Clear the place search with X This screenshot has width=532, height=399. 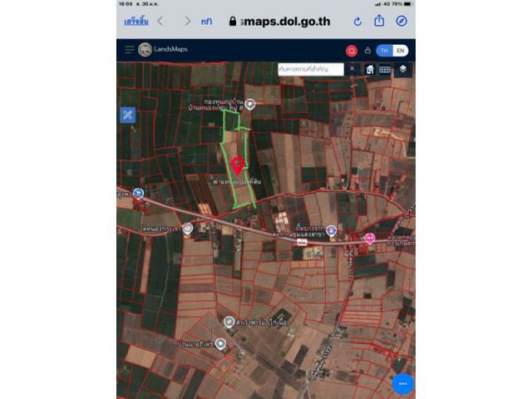[352, 68]
